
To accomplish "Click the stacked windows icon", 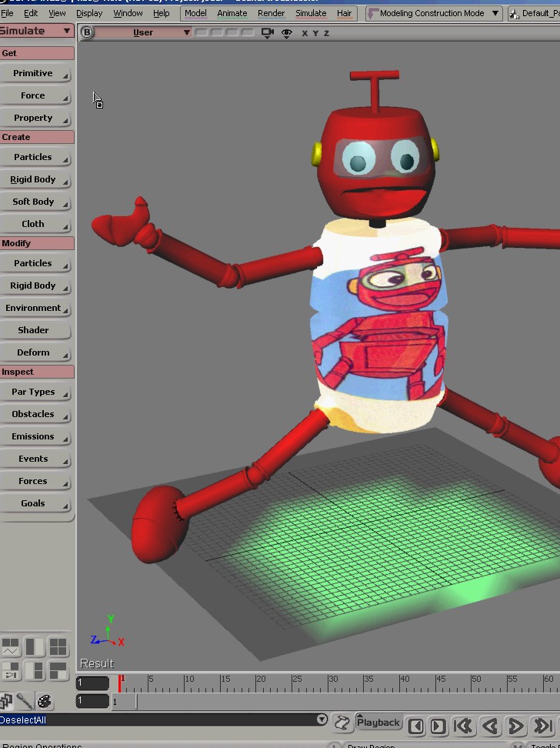I will pyautogui.click(x=6, y=701).
